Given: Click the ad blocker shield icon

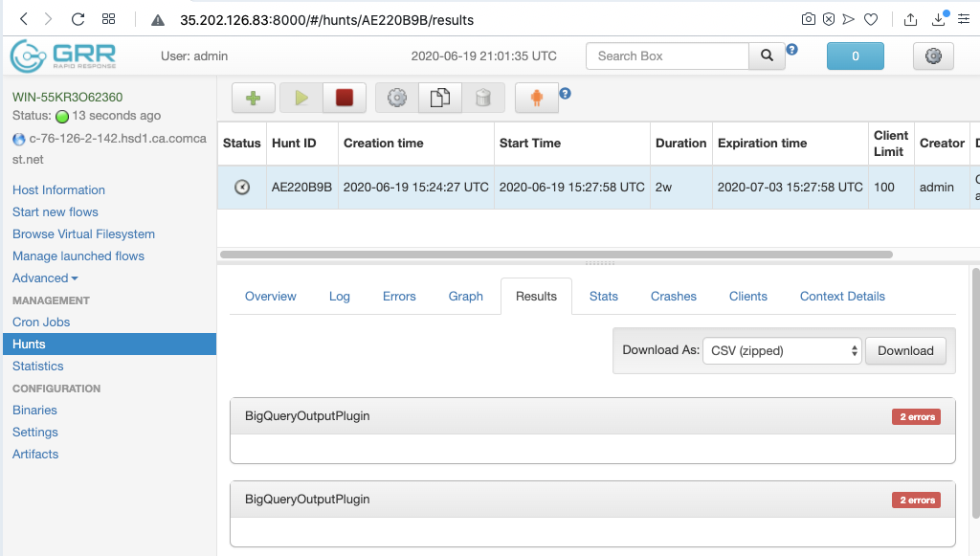Looking at the screenshot, I should [829, 19].
